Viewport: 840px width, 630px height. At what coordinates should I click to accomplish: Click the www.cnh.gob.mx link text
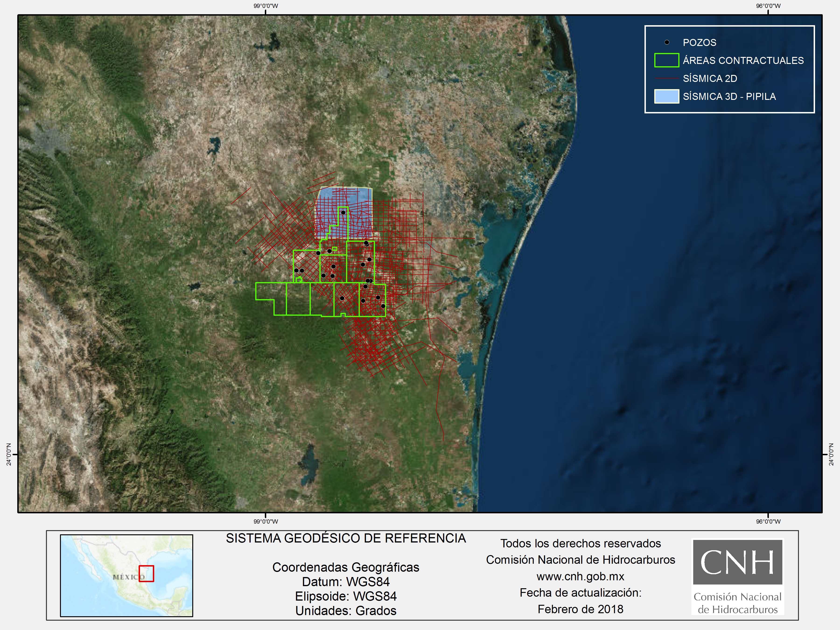[580, 577]
